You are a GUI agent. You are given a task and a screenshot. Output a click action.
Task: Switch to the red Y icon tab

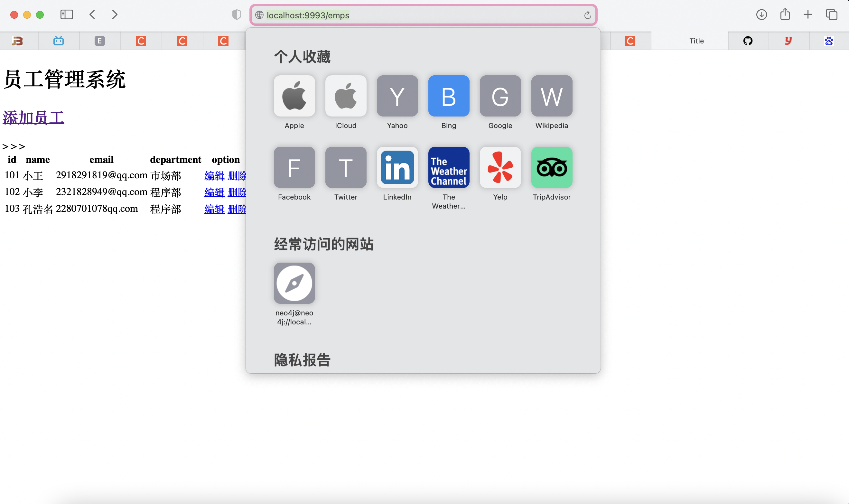pos(788,41)
